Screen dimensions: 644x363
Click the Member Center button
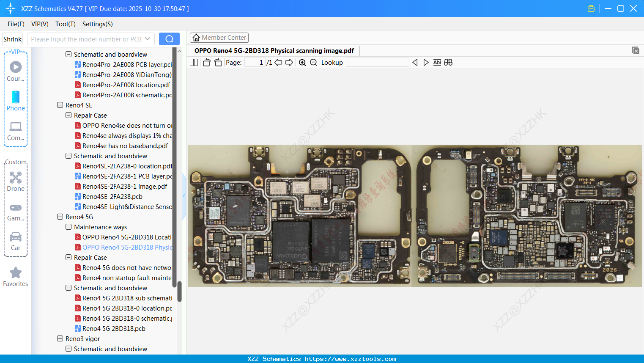pyautogui.click(x=219, y=38)
